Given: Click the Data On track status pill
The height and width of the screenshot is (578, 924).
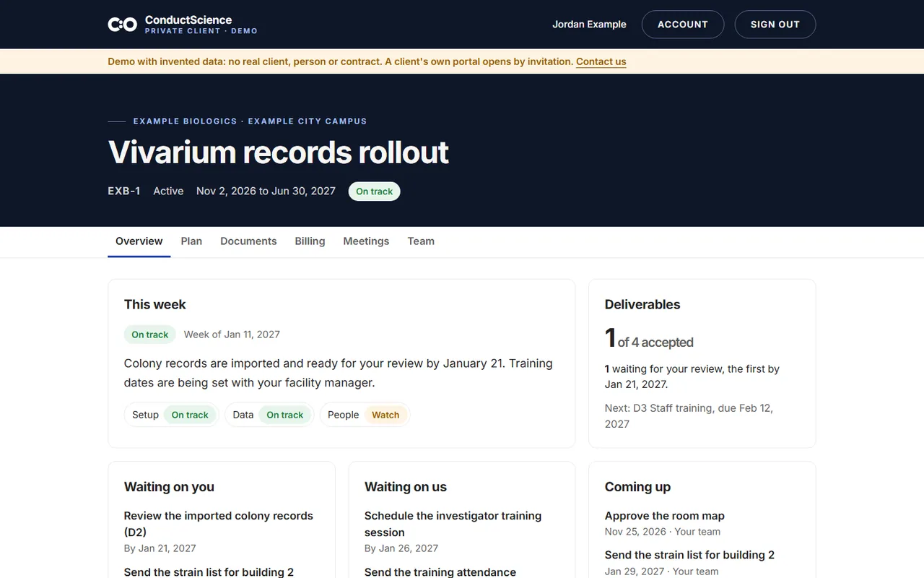Looking at the screenshot, I should pos(269,415).
